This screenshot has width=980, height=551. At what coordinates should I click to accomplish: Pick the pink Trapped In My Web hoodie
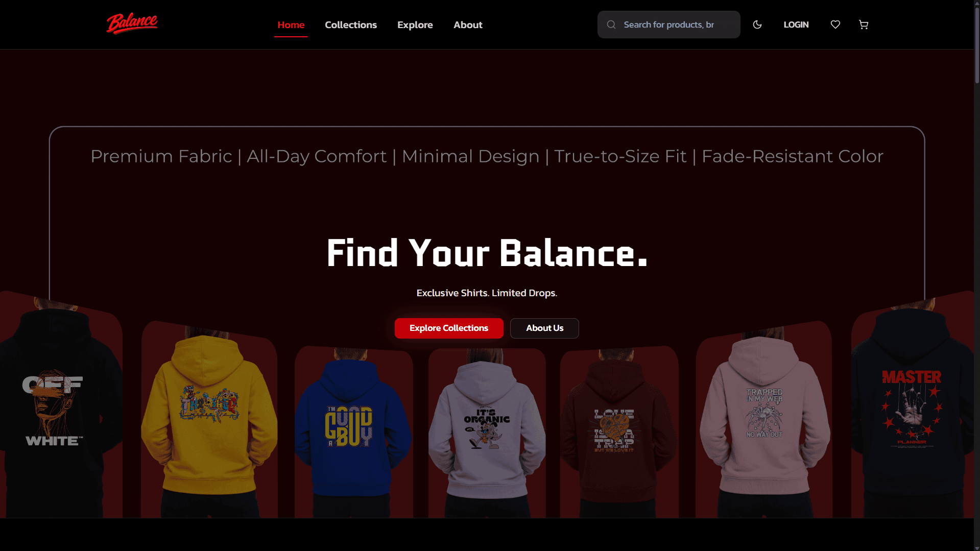point(763,419)
